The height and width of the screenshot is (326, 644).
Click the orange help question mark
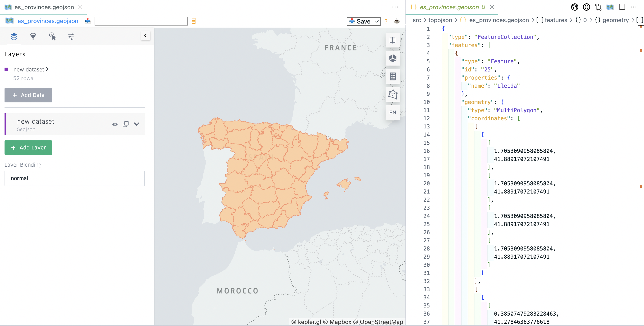coord(386,21)
